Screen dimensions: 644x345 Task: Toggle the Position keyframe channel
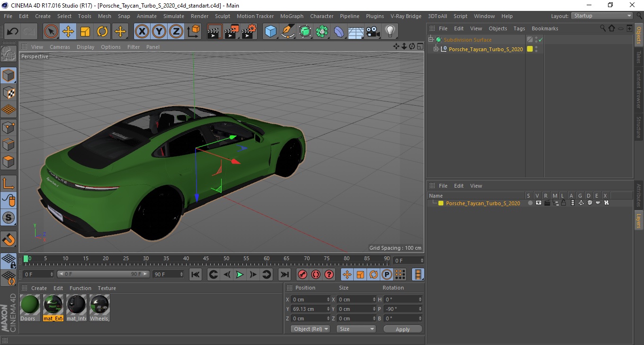pyautogui.click(x=347, y=274)
